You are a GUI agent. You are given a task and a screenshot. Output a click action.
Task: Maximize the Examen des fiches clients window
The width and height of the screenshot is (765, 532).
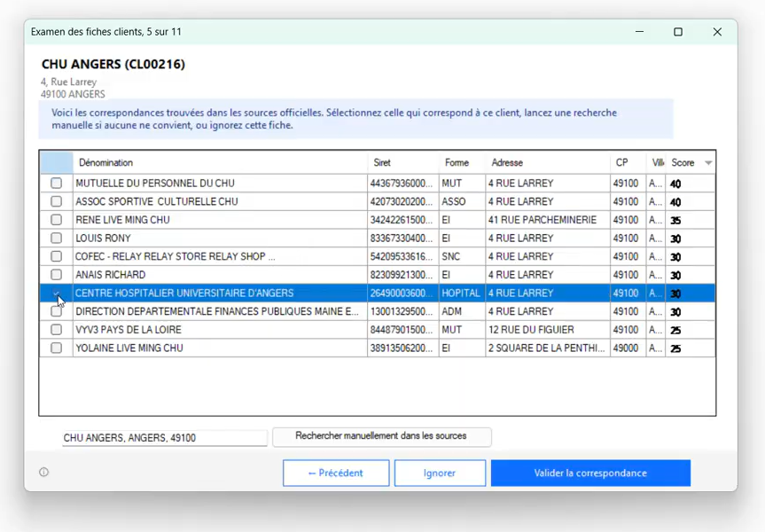pos(678,32)
